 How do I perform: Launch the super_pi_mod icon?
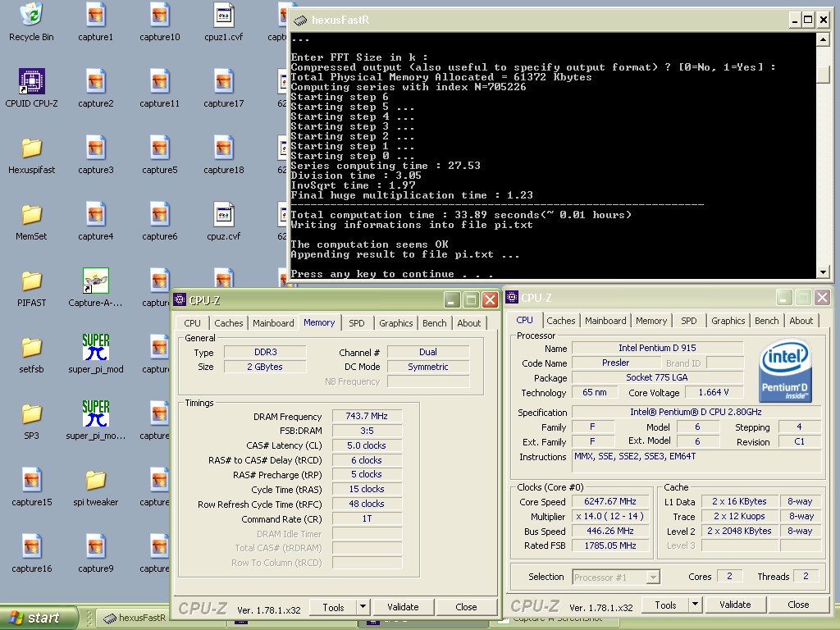[x=95, y=347]
